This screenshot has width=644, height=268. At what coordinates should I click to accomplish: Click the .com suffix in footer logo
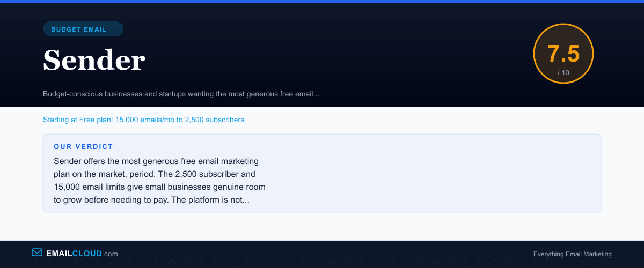coord(110,254)
